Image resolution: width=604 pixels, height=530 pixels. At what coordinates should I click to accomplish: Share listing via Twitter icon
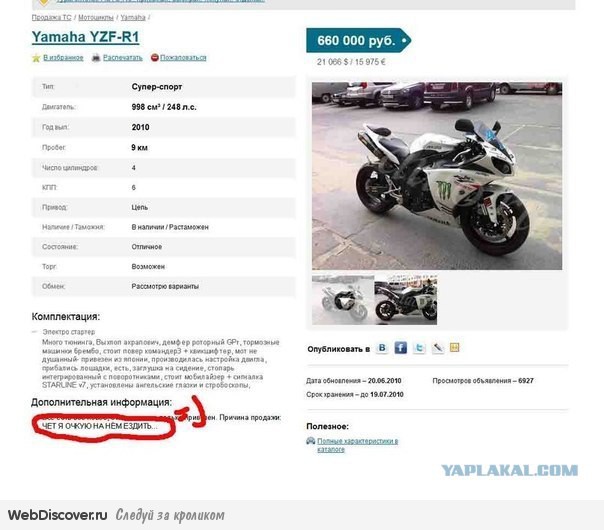coord(419,348)
